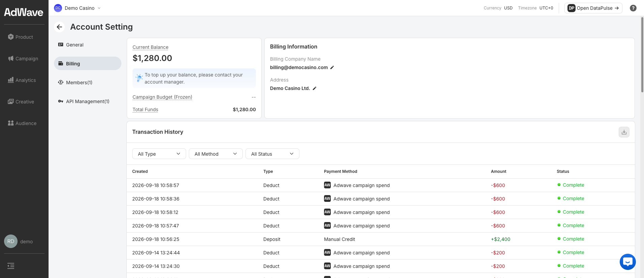Viewport: 644px width, 278px height.
Task: Open the Members(1) tab
Action: tap(88, 83)
